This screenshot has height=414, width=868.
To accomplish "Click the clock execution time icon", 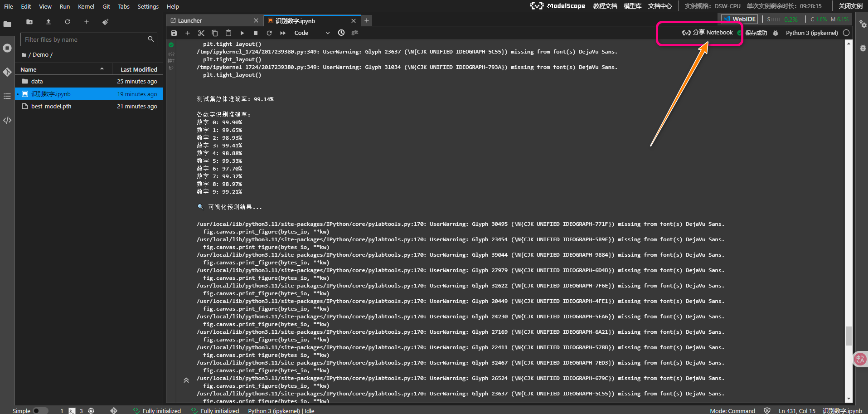I will coord(341,33).
